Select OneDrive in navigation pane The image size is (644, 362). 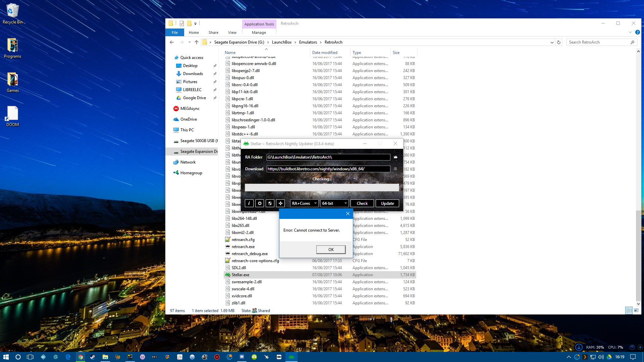tap(189, 119)
